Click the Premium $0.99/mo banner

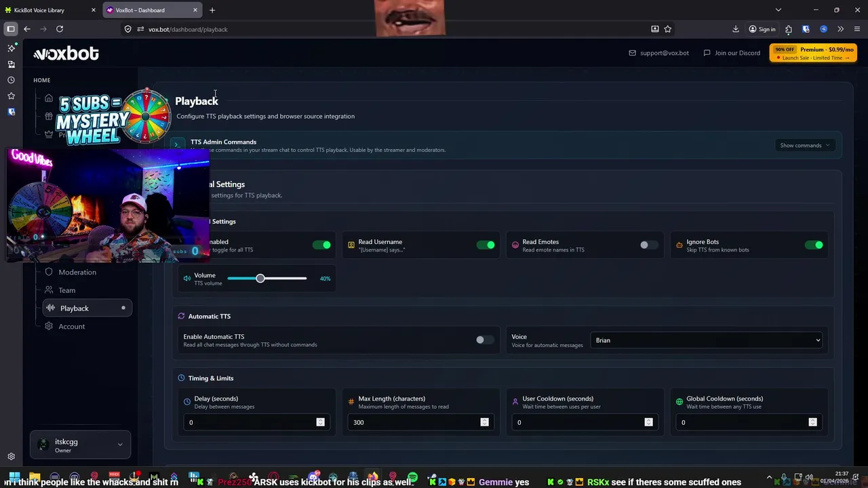coord(813,53)
